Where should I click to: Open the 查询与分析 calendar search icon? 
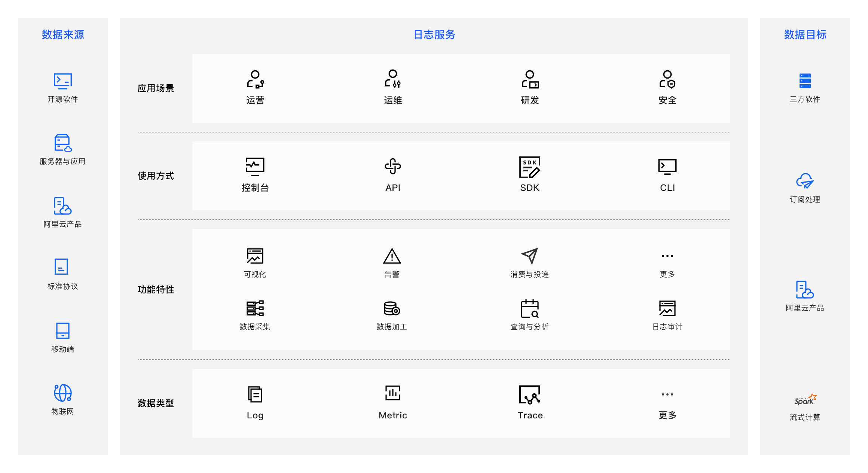pyautogui.click(x=529, y=309)
